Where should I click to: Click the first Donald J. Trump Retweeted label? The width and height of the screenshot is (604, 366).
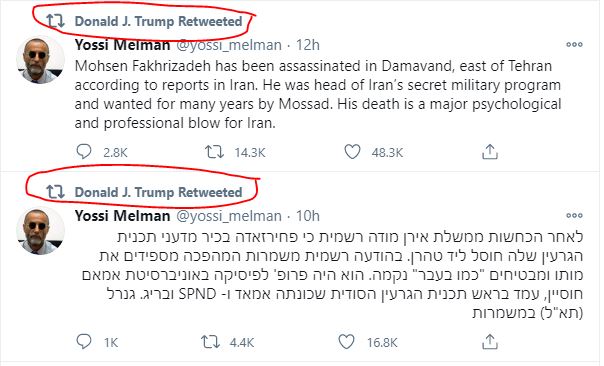click(158, 21)
